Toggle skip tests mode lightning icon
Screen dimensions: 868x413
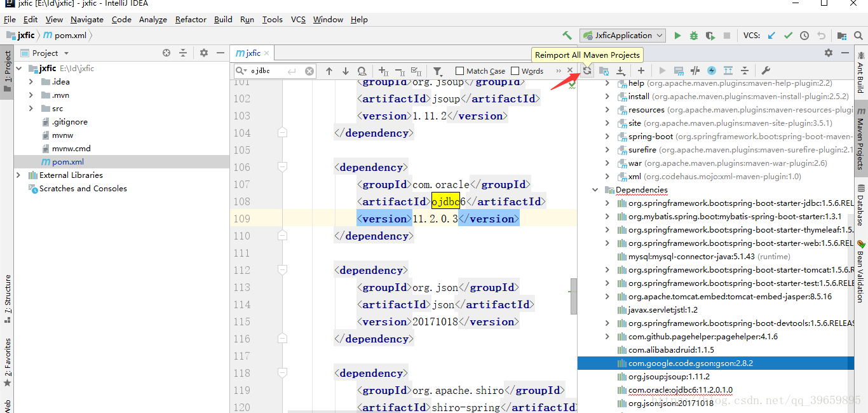pyautogui.click(x=712, y=71)
